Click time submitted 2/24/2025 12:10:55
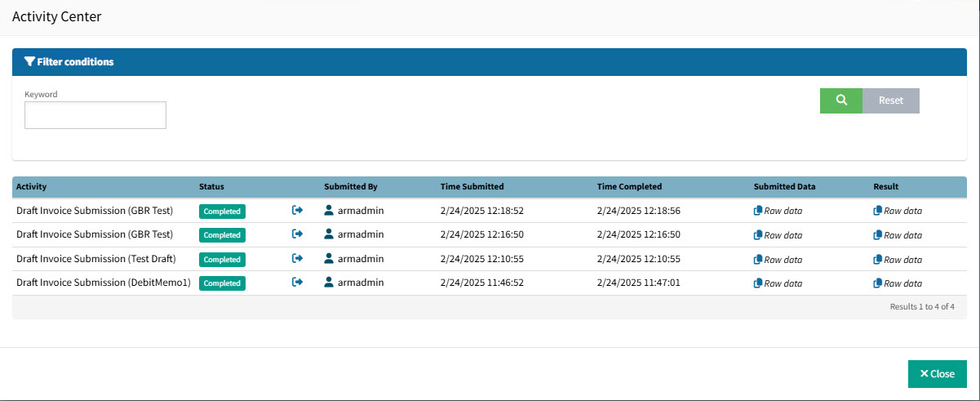The width and height of the screenshot is (980, 401). tap(482, 259)
